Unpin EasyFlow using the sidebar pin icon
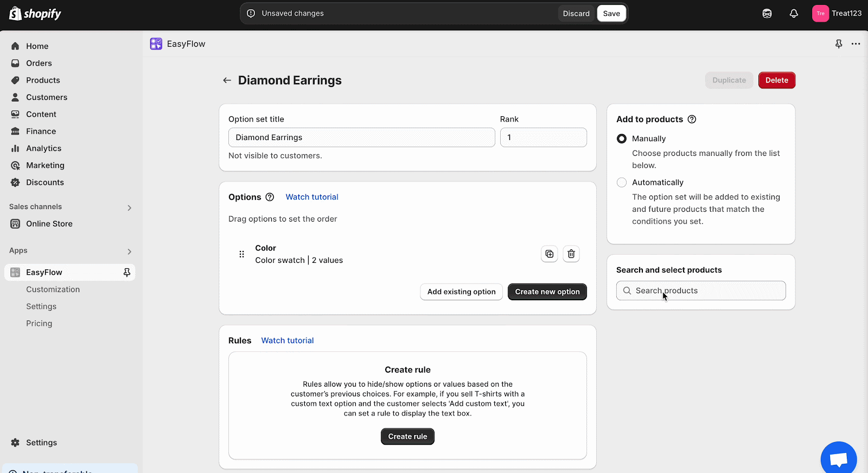Image resolution: width=868 pixels, height=473 pixels. click(x=127, y=273)
